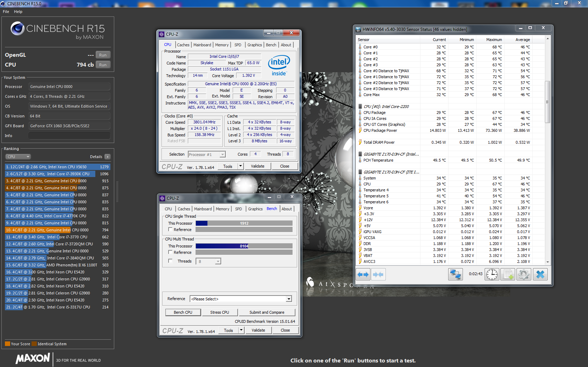The height and width of the screenshot is (367, 588).
Task: Click Submit and Compare button
Action: click(x=267, y=312)
